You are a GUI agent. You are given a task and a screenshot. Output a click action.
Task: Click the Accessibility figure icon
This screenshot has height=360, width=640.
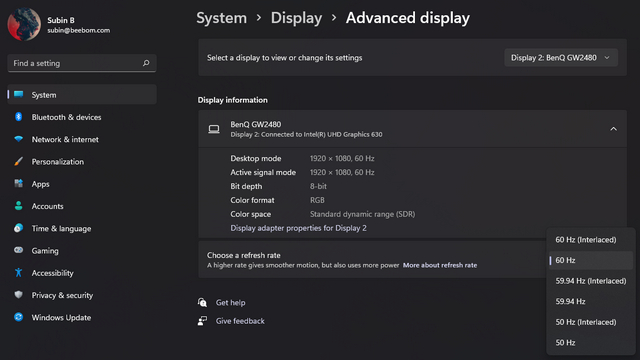pyautogui.click(x=18, y=272)
